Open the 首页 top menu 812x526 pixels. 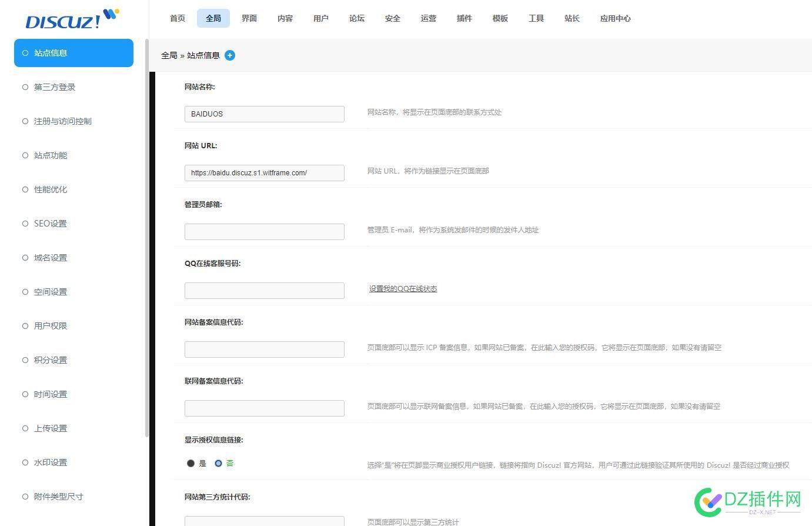[178, 18]
